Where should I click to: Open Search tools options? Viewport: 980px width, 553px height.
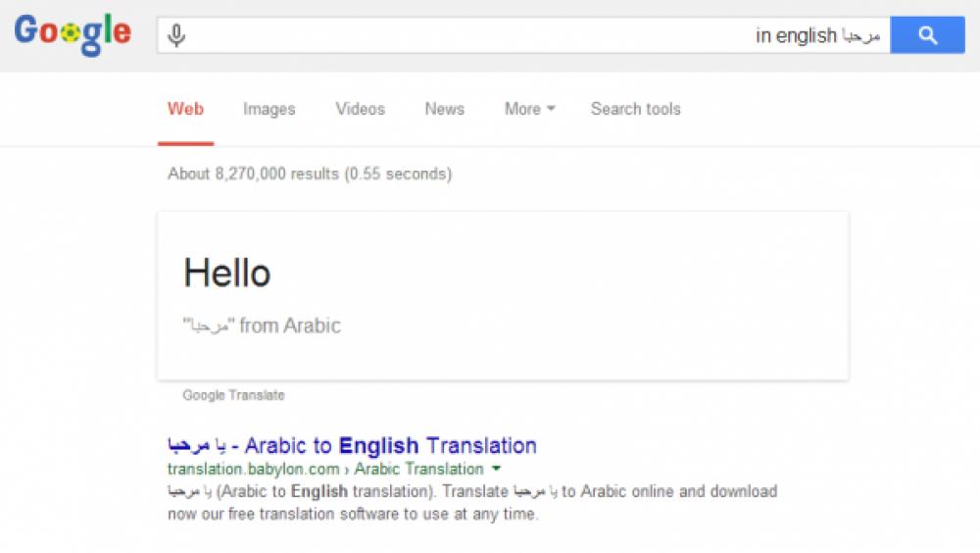(635, 109)
